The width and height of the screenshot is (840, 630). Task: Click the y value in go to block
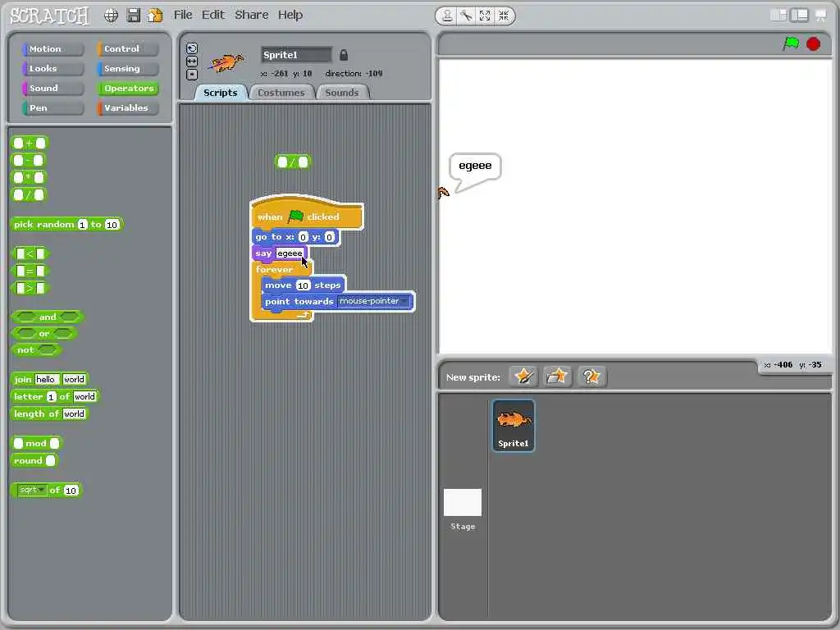(x=330, y=237)
